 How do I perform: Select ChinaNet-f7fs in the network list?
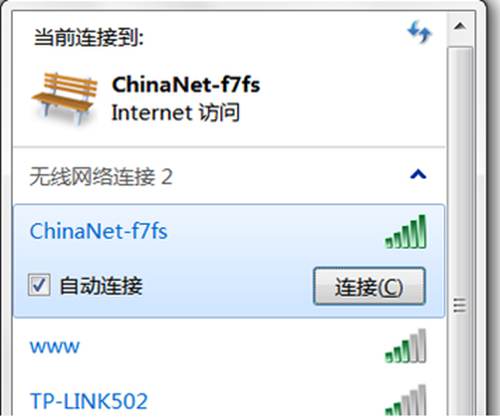(x=229, y=261)
